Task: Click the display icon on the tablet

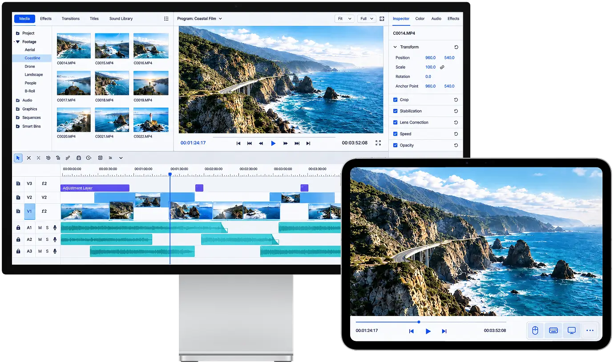Action: [572, 331]
